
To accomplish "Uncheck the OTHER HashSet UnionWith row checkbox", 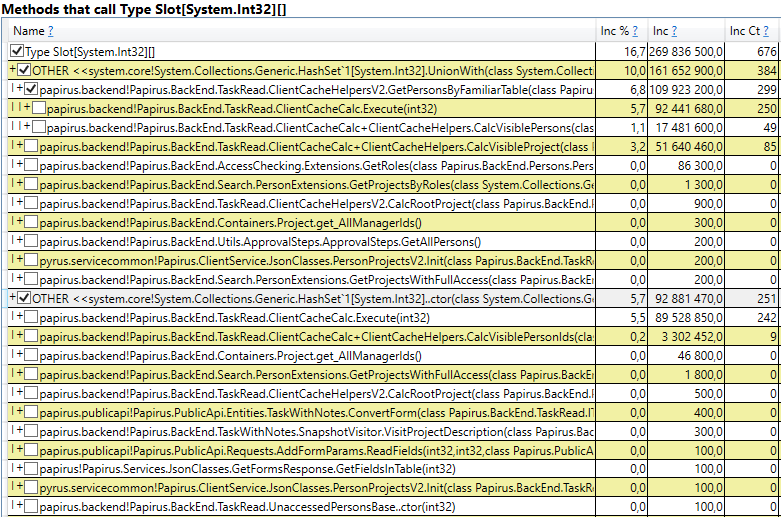I will 24,70.
